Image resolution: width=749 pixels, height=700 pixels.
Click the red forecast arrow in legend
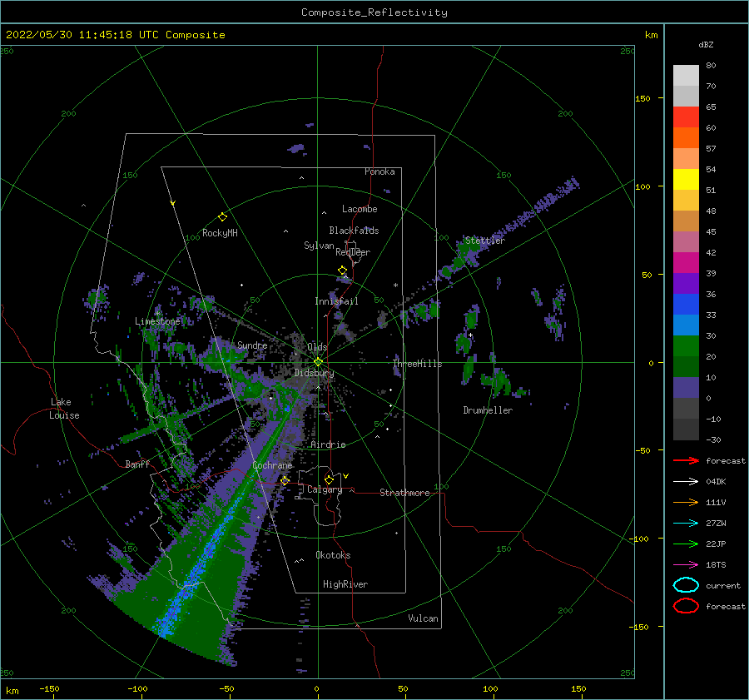pos(686,460)
